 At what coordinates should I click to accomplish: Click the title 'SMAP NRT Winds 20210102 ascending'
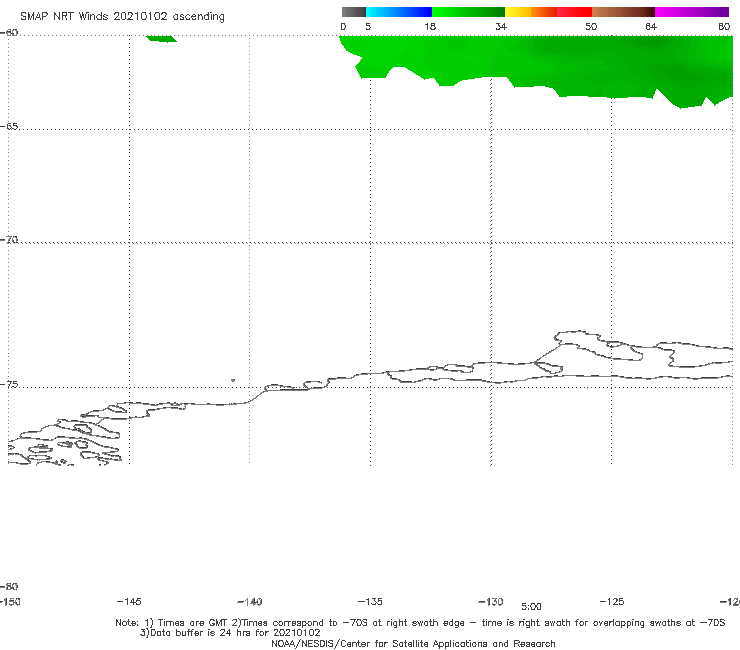(122, 16)
